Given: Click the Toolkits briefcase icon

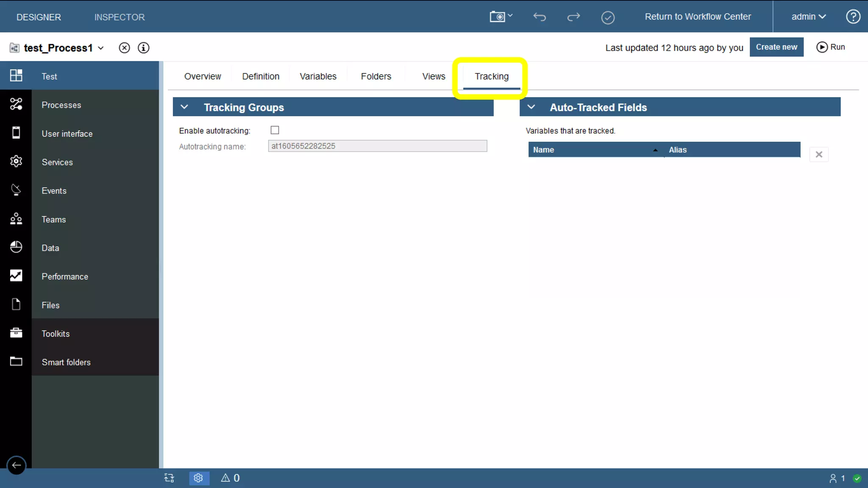Looking at the screenshot, I should 16,333.
